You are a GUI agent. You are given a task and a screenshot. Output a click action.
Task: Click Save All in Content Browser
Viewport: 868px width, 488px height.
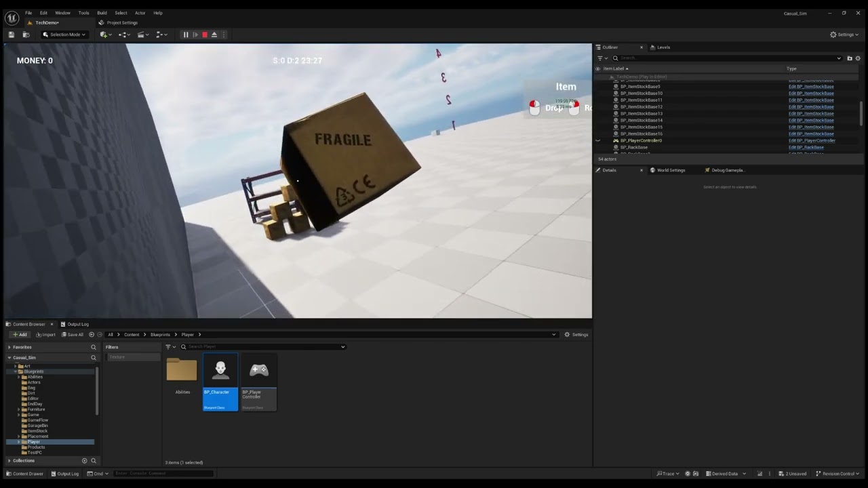[x=72, y=334]
